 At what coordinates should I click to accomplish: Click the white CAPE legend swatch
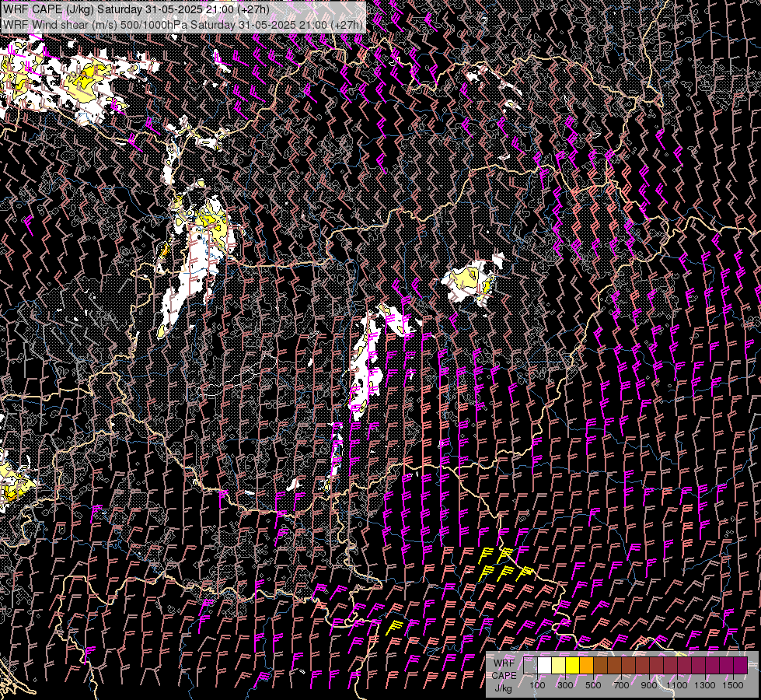[x=545, y=666]
